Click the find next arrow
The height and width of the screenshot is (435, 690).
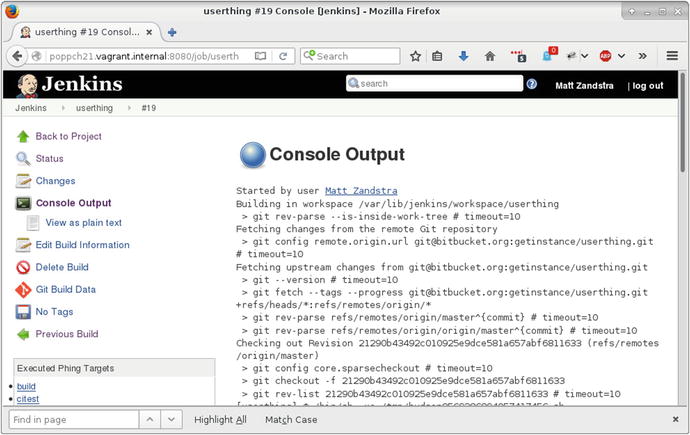click(x=171, y=420)
